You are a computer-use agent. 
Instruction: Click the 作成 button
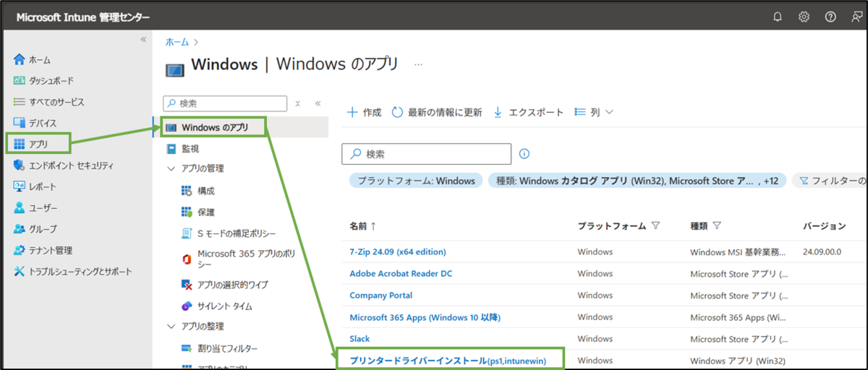364,112
